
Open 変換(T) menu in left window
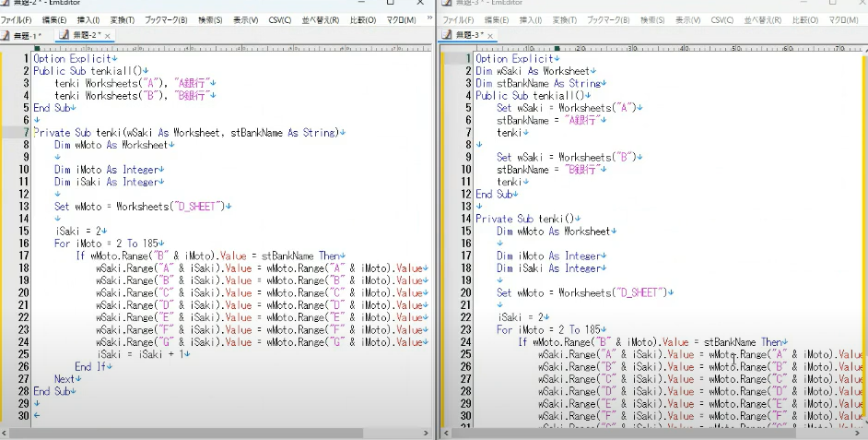[123, 19]
